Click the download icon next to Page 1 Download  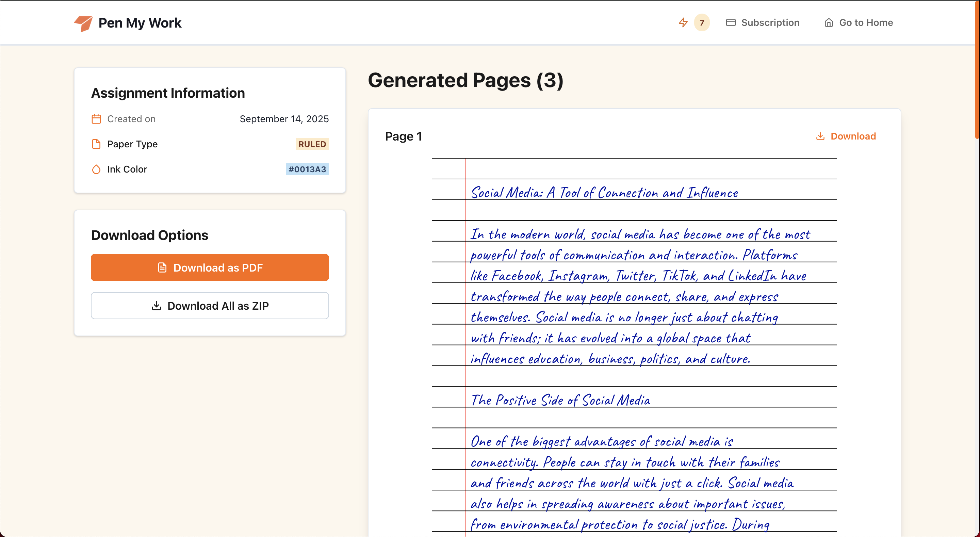[x=821, y=136]
